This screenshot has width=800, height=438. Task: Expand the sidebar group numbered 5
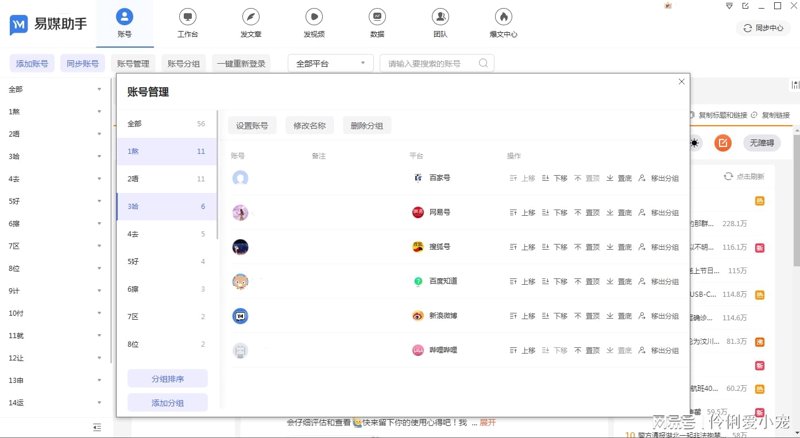point(99,201)
